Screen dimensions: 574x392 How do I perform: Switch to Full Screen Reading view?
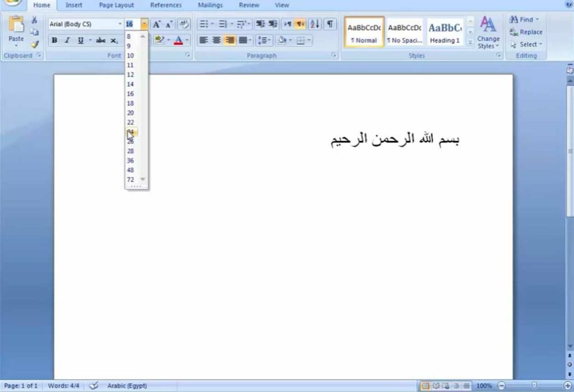pyautogui.click(x=436, y=385)
